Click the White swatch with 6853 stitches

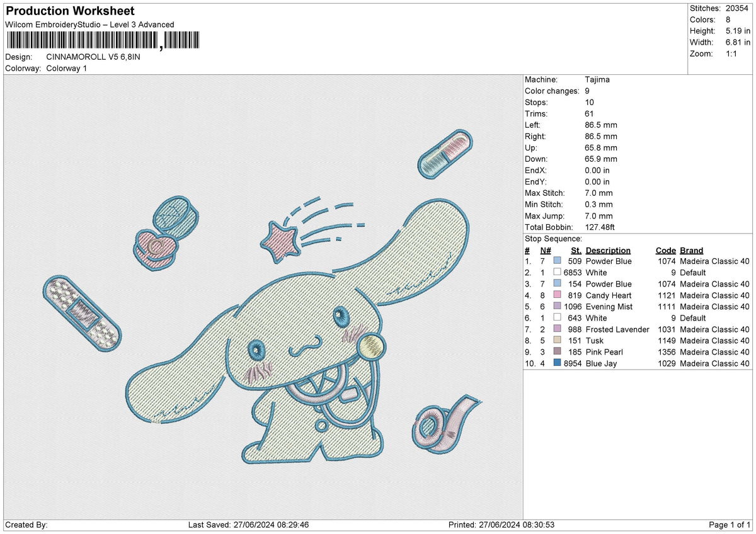(x=557, y=272)
